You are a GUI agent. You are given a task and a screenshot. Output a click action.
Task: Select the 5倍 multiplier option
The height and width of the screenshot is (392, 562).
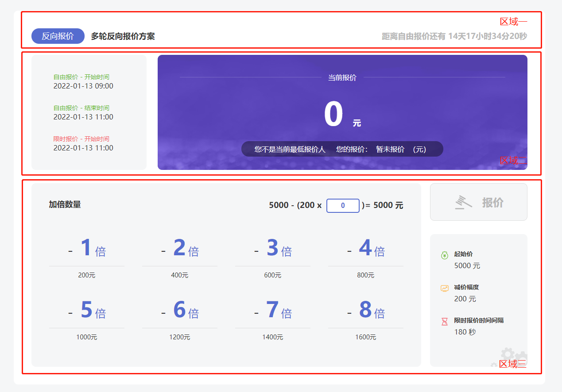click(87, 311)
